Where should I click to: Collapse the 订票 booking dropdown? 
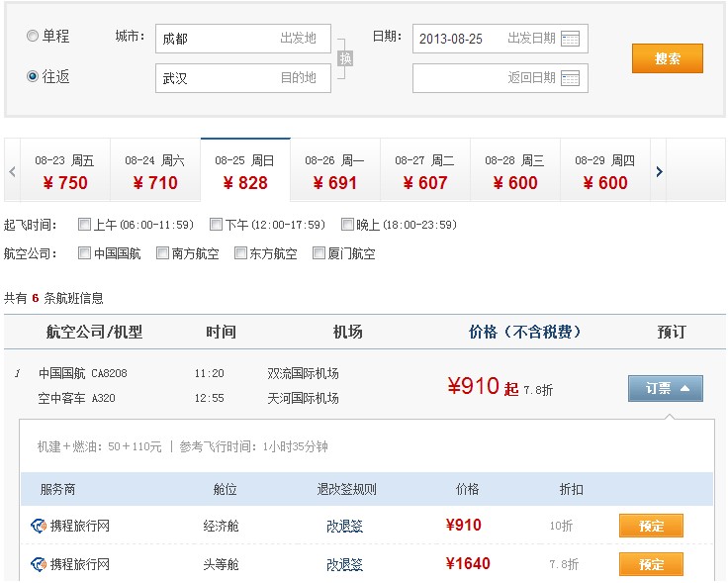[x=665, y=389]
